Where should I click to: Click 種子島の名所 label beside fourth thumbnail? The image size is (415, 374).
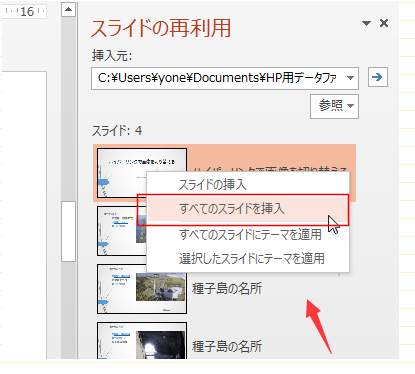[227, 347]
